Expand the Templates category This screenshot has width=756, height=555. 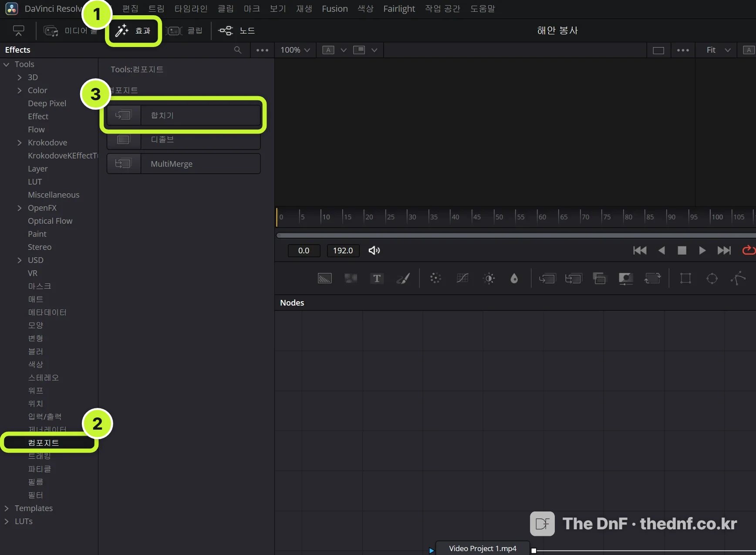point(6,508)
